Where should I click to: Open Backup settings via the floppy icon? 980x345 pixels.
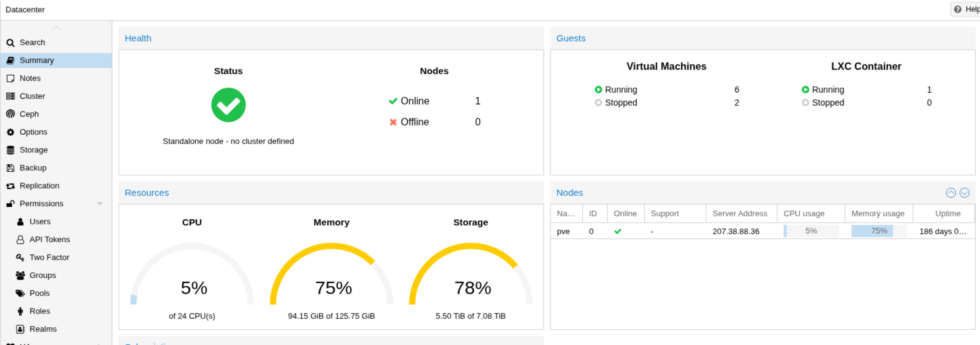(10, 168)
